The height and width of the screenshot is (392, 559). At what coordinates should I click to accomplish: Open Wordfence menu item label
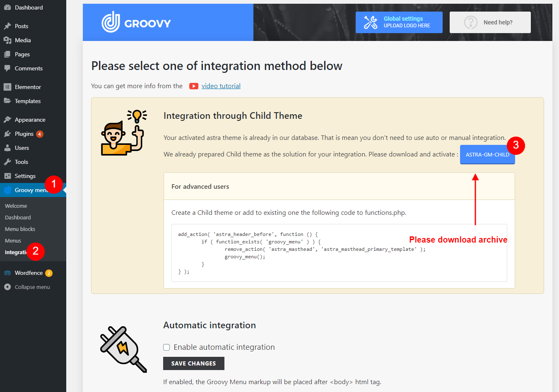(x=29, y=273)
